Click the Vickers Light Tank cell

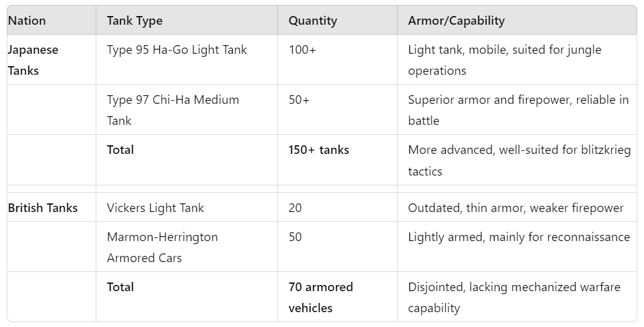click(187, 207)
